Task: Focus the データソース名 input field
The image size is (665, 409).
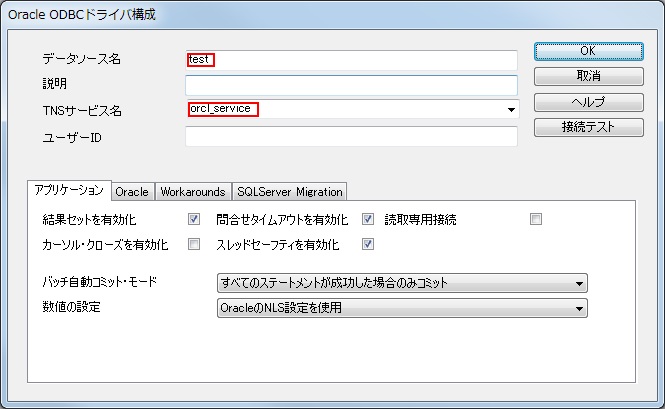Action: pyautogui.click(x=351, y=60)
